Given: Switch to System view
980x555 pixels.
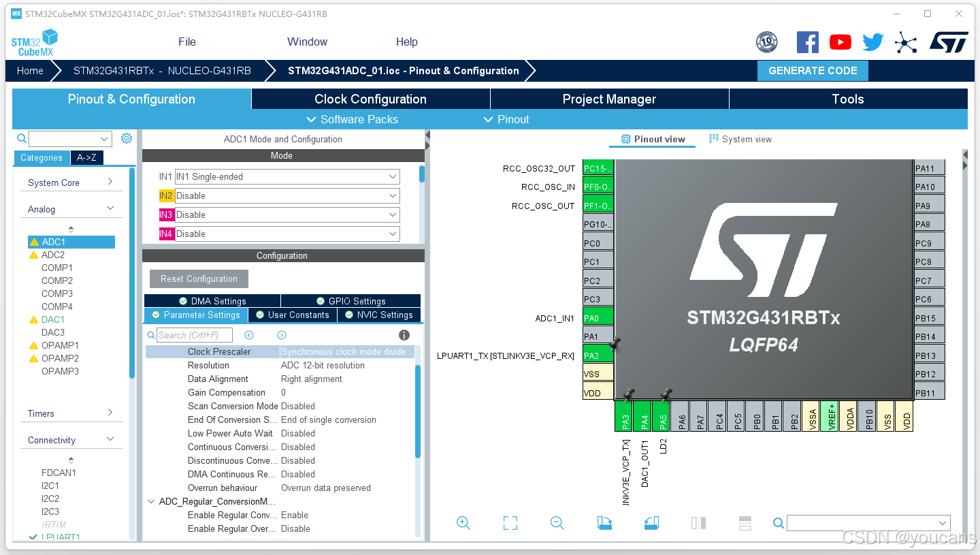Looking at the screenshot, I should [740, 139].
